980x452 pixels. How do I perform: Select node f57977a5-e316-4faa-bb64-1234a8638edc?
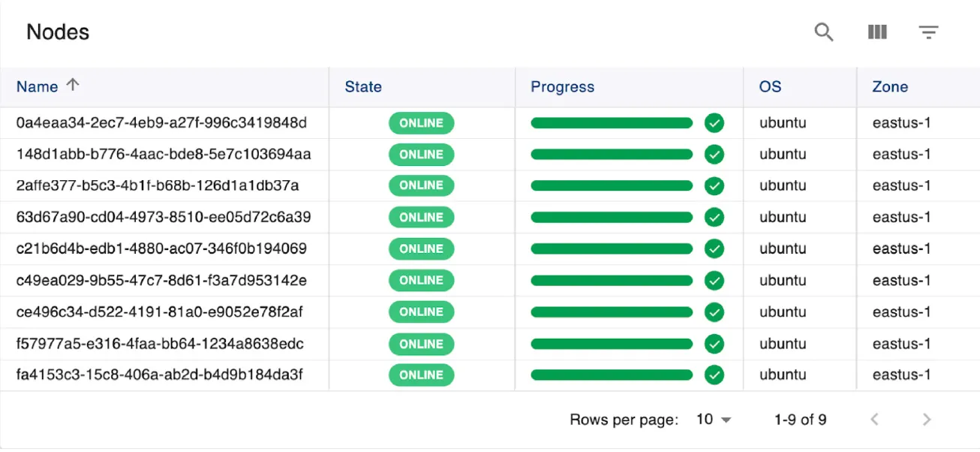click(x=160, y=344)
